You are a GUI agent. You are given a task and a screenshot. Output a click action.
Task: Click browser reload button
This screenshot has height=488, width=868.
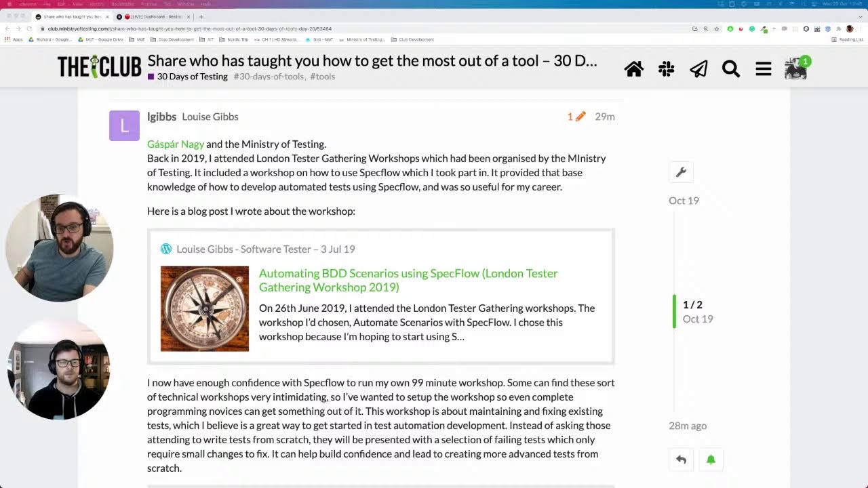pos(29,29)
